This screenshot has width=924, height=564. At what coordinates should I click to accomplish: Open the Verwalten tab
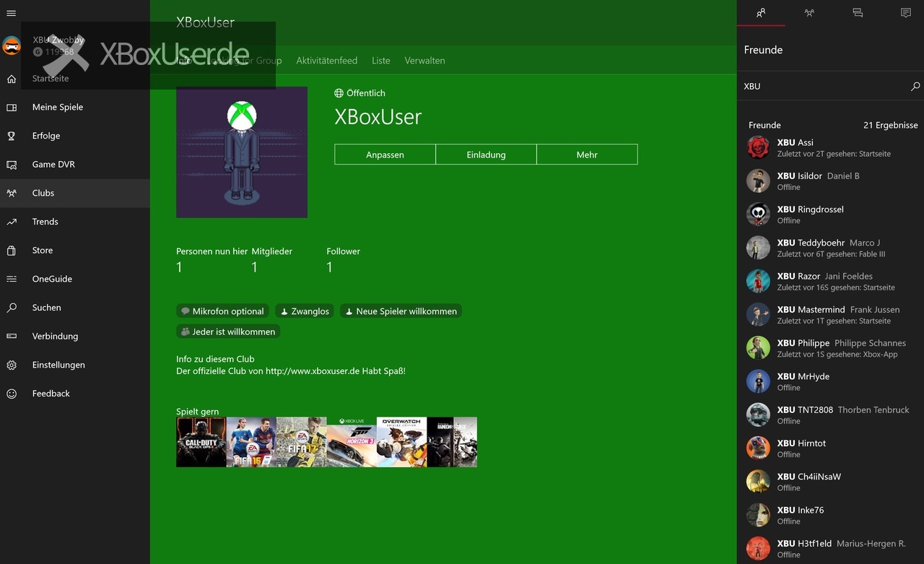pyautogui.click(x=425, y=61)
